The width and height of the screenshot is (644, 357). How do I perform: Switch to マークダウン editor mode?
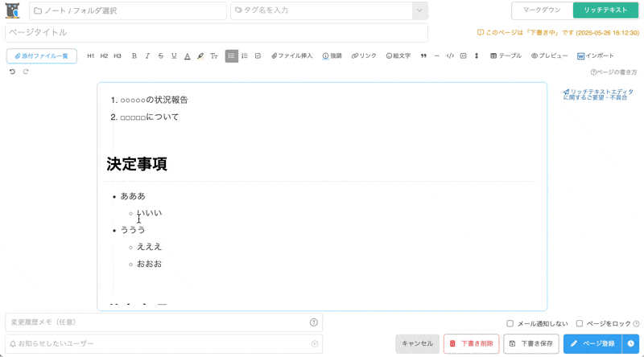click(543, 10)
